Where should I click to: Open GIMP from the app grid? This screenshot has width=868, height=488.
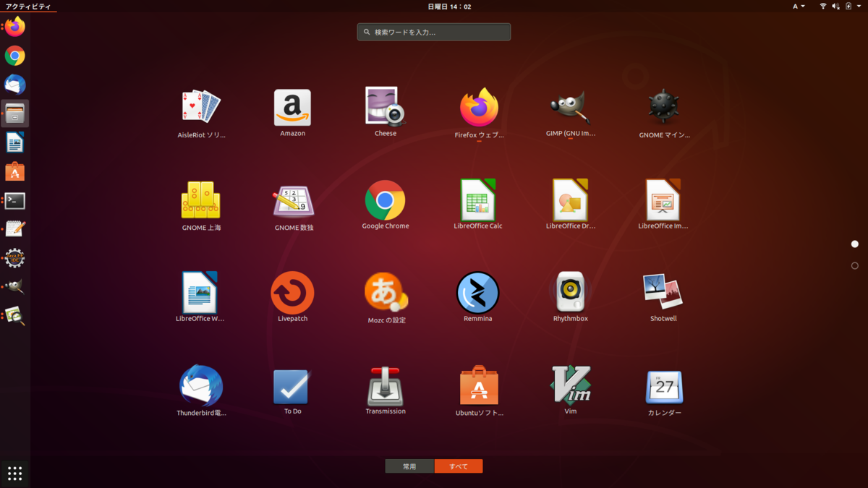(571, 108)
